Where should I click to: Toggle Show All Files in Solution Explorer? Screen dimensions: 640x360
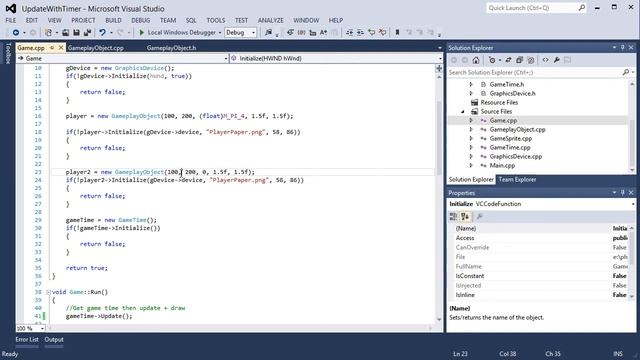(530, 60)
